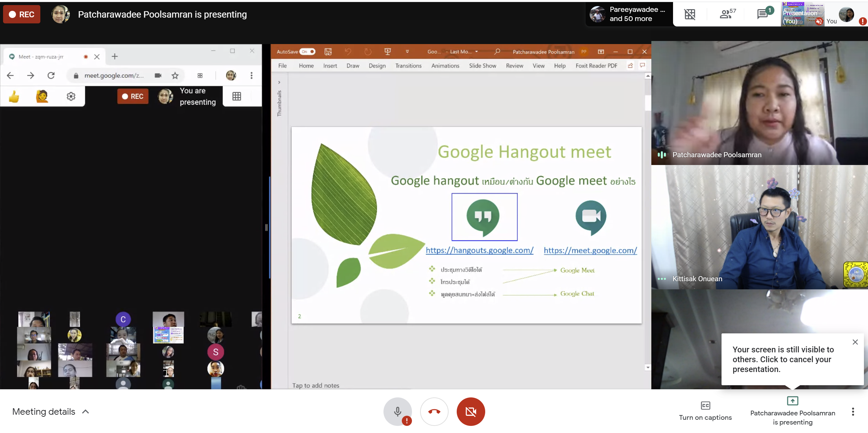The image size is (868, 433).
Task: Click the crossed-out grid layout icon
Action: click(690, 14)
